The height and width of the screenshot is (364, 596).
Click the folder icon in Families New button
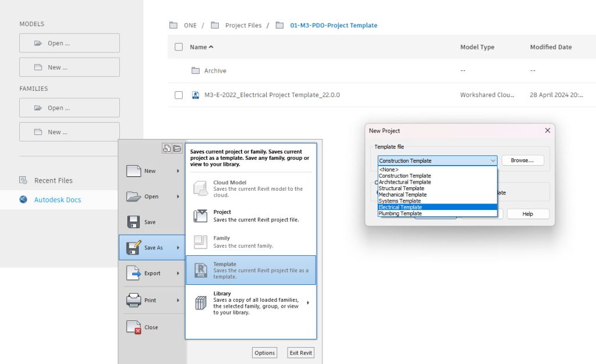tap(38, 132)
